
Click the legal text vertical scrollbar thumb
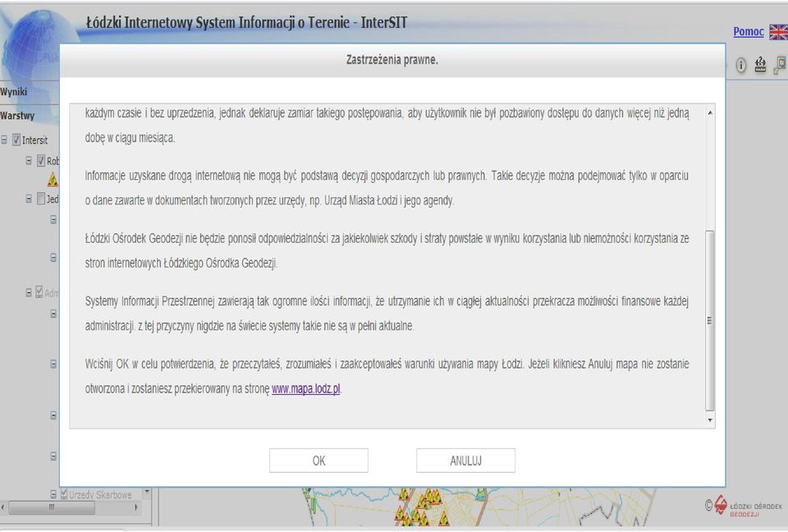pyautogui.click(x=709, y=320)
